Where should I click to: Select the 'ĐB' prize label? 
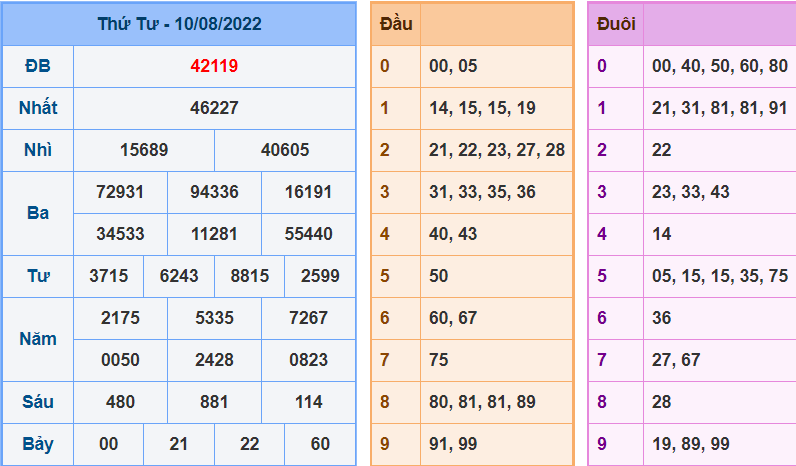coord(38,66)
